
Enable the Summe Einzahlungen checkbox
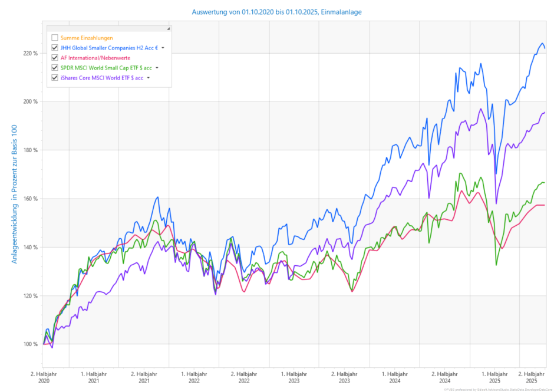[x=55, y=38]
